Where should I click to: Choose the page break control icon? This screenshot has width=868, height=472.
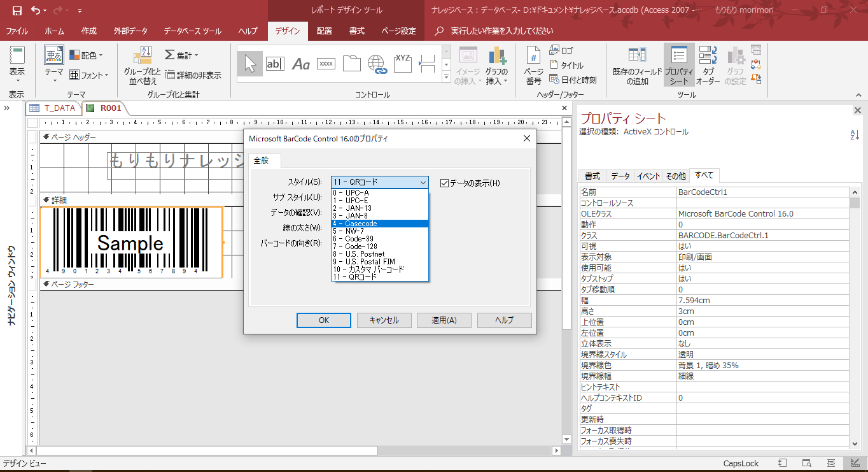428,64
